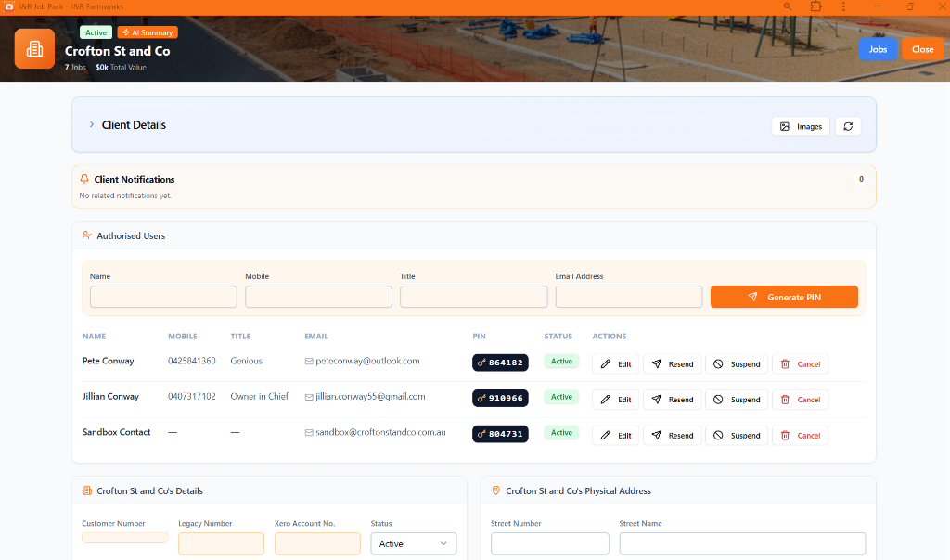Image resolution: width=950 pixels, height=560 pixels.
Task: Edit Pete Conway's user details
Action: coord(616,363)
